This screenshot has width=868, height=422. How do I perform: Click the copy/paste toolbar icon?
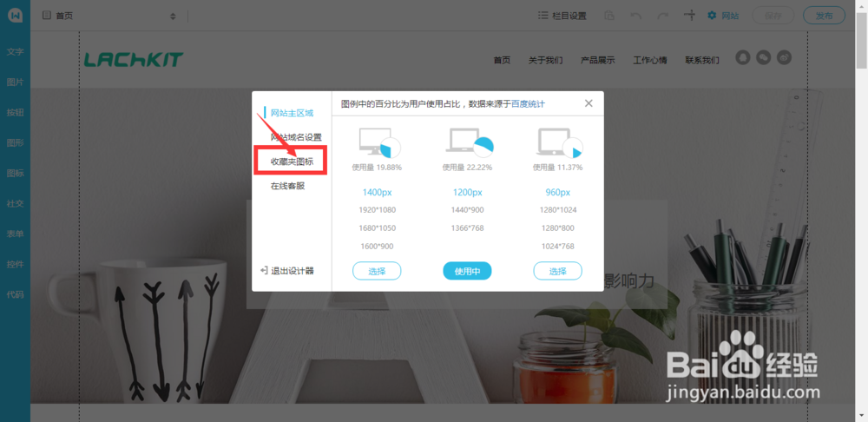609,16
